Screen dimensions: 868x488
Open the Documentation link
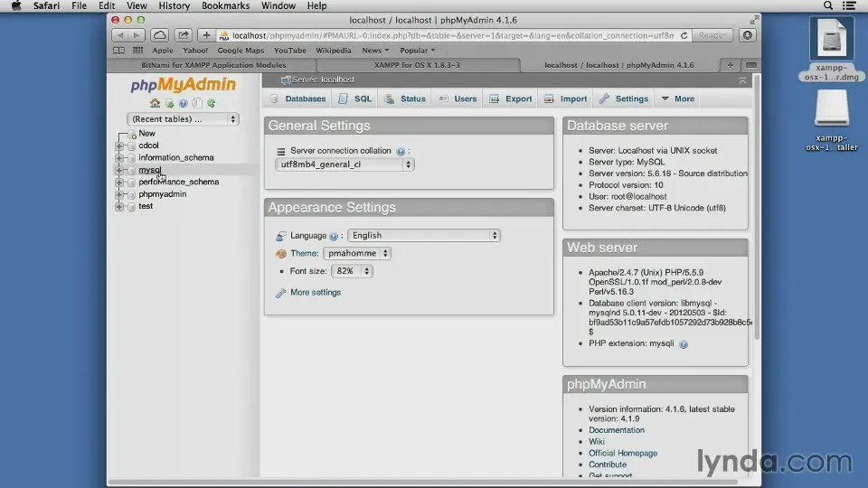tap(616, 430)
